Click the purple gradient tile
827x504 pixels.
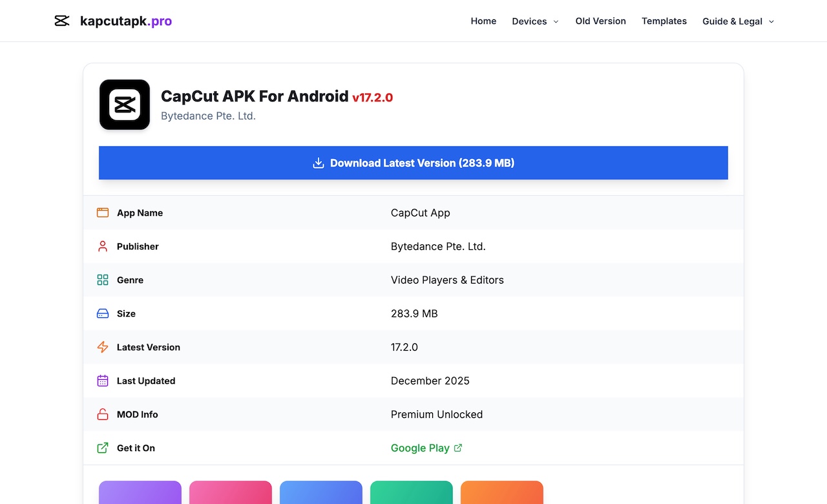pos(140,492)
